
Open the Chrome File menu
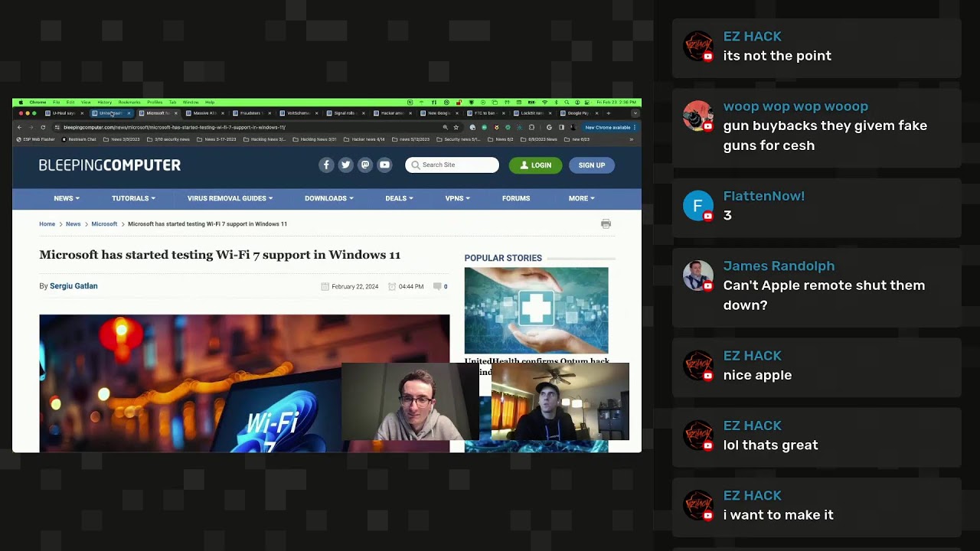[56, 102]
